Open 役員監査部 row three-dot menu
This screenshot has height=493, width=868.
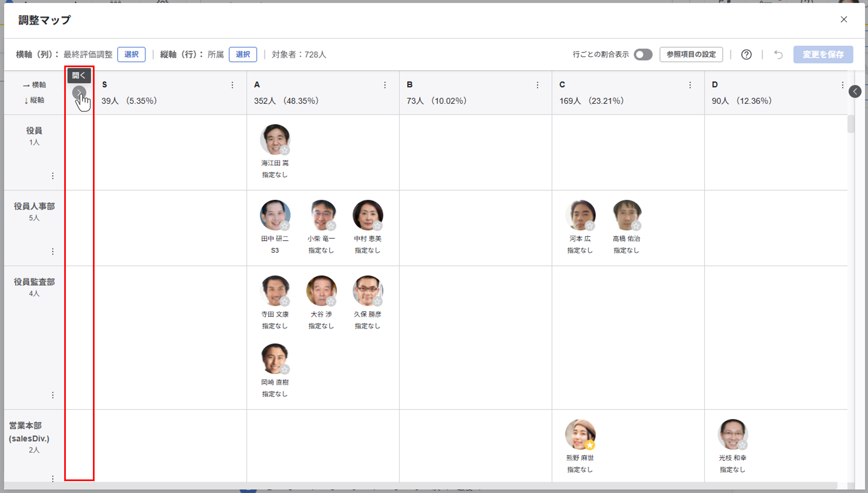click(x=52, y=395)
